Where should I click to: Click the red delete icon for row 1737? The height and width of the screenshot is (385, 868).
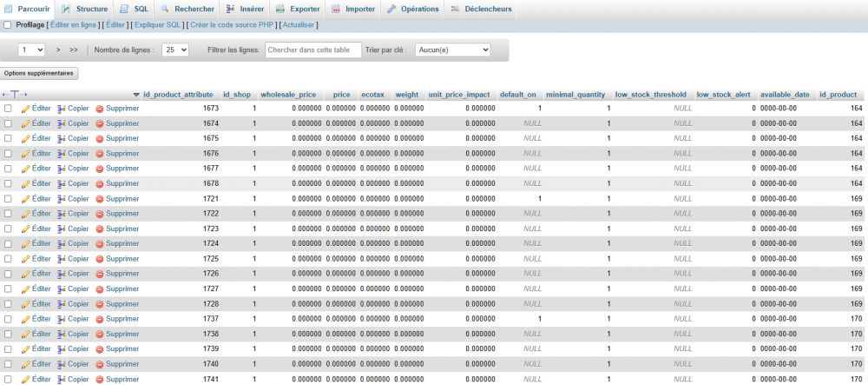pyautogui.click(x=100, y=319)
